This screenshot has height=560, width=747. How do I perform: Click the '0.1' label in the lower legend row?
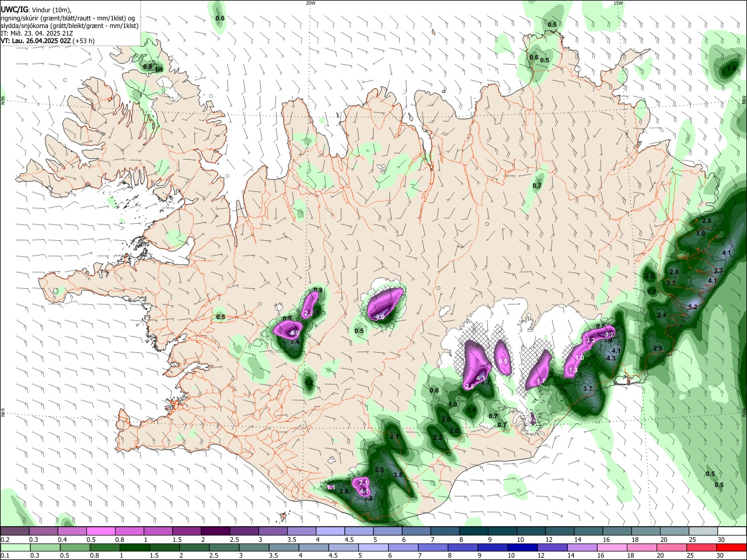pyautogui.click(x=5, y=556)
